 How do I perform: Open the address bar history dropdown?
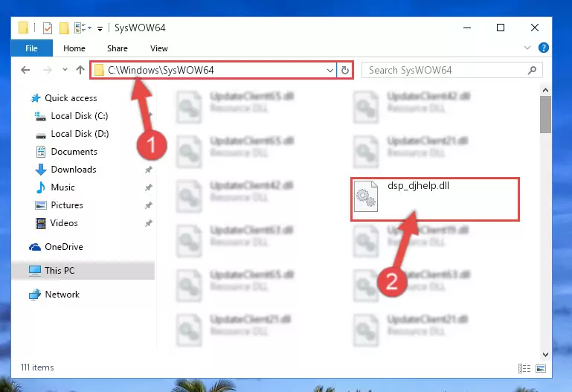click(330, 70)
